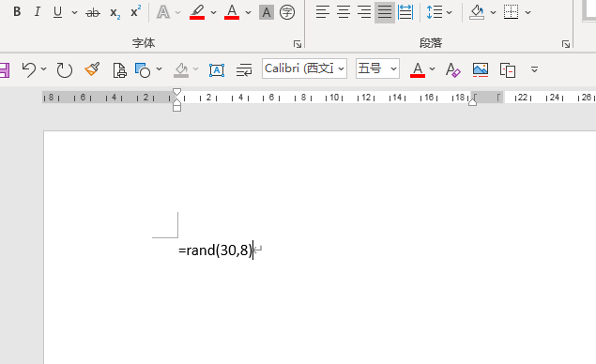Click Save icon in quick access toolbar
This screenshot has height=364, width=596.
point(4,70)
